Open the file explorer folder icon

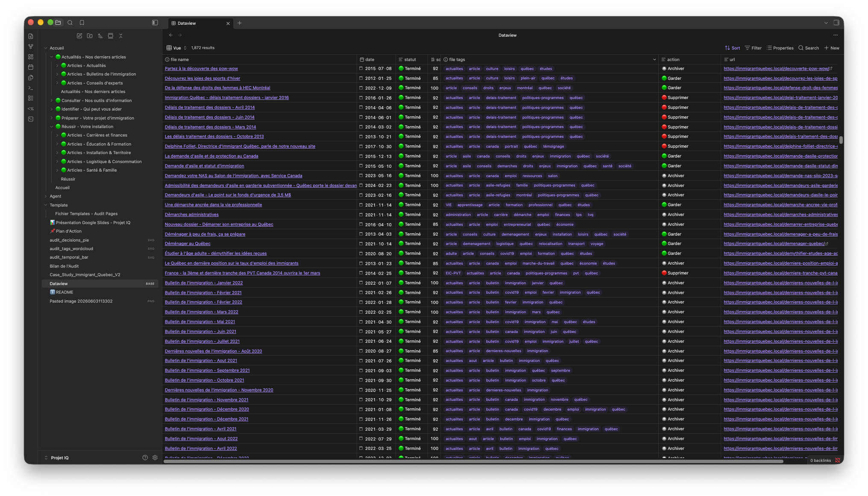tap(58, 23)
